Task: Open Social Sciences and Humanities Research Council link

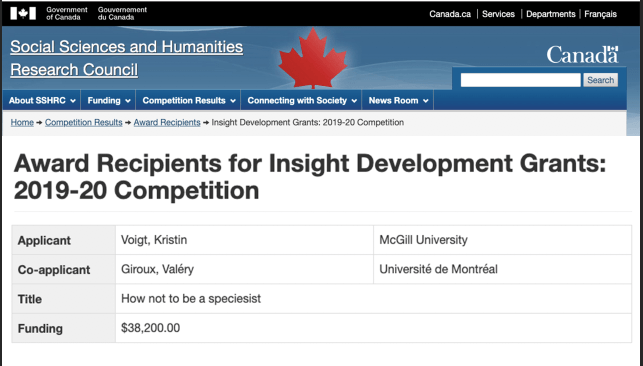Action: click(126, 58)
